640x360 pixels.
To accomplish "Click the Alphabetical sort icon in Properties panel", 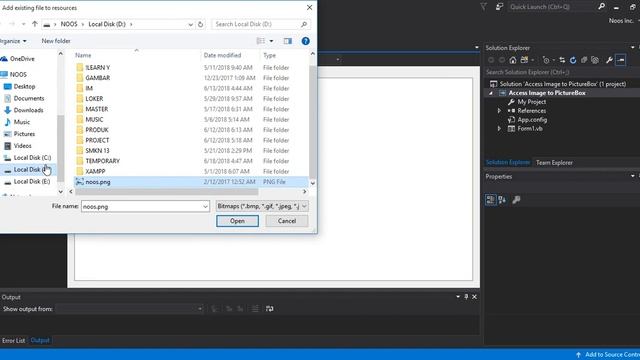I will (x=502, y=200).
